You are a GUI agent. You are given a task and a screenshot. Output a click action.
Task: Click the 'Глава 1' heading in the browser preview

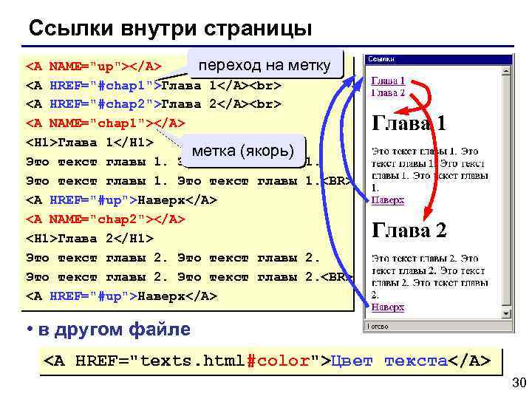tap(409, 123)
